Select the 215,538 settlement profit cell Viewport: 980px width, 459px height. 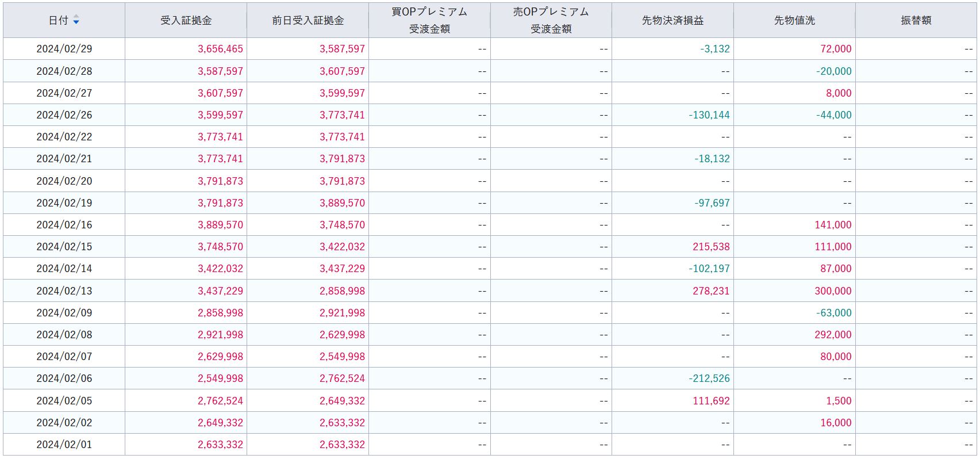(x=711, y=247)
